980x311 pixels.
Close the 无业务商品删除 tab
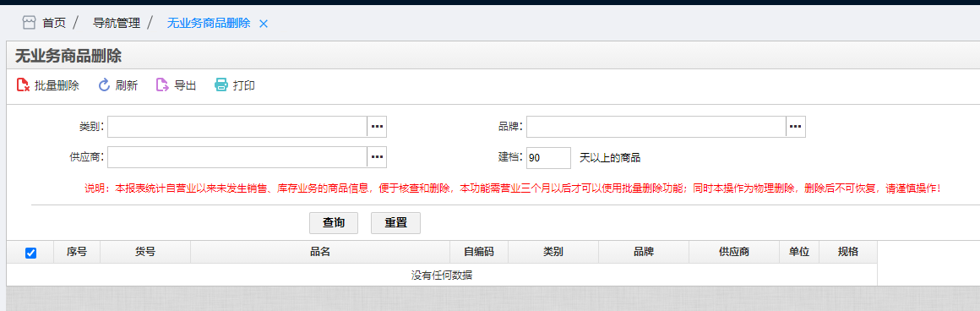coord(263,24)
